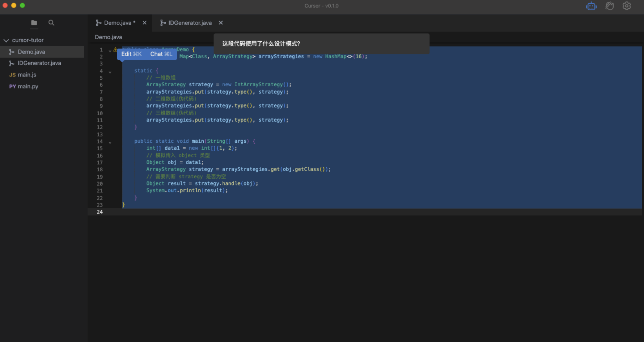Click the 'int[] data1' declaration line
This screenshot has height=342, width=644.
tap(192, 148)
